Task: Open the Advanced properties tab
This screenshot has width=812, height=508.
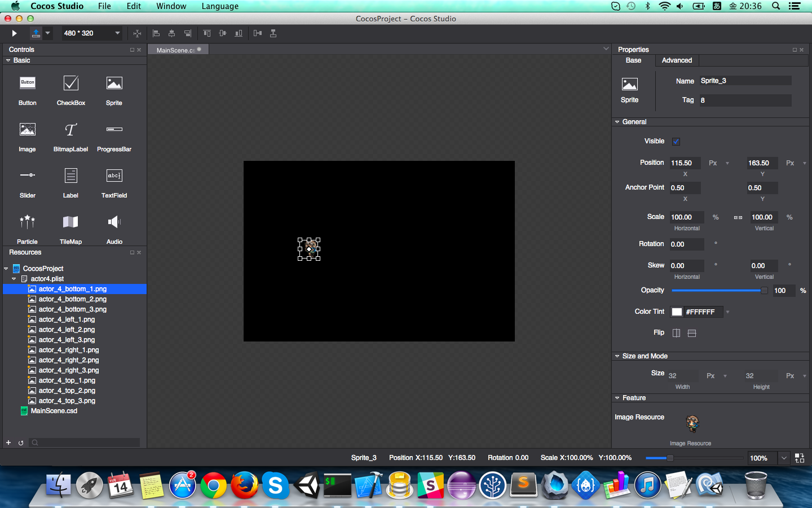Action: pyautogui.click(x=677, y=60)
